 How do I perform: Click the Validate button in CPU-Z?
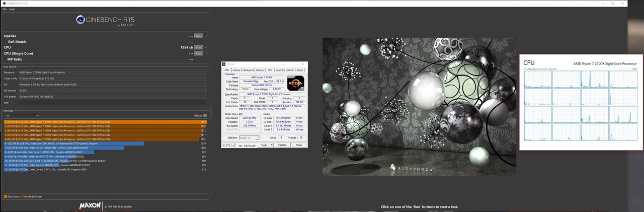[282, 145]
